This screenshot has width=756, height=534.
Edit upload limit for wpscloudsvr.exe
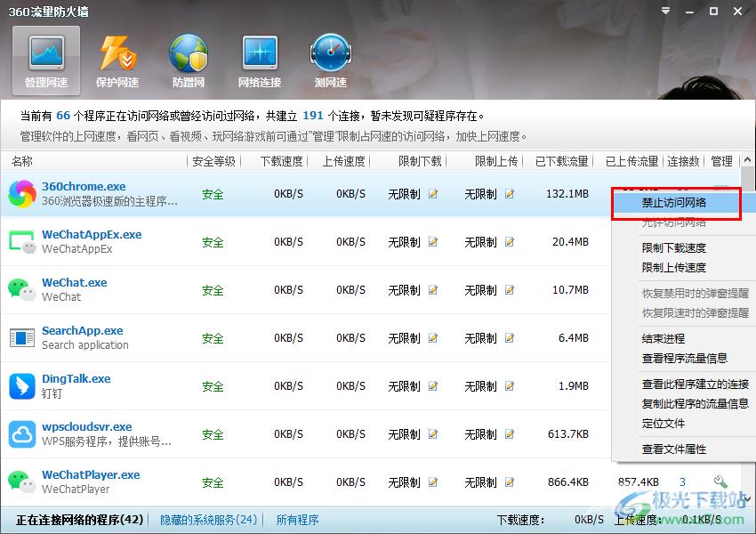click(509, 434)
